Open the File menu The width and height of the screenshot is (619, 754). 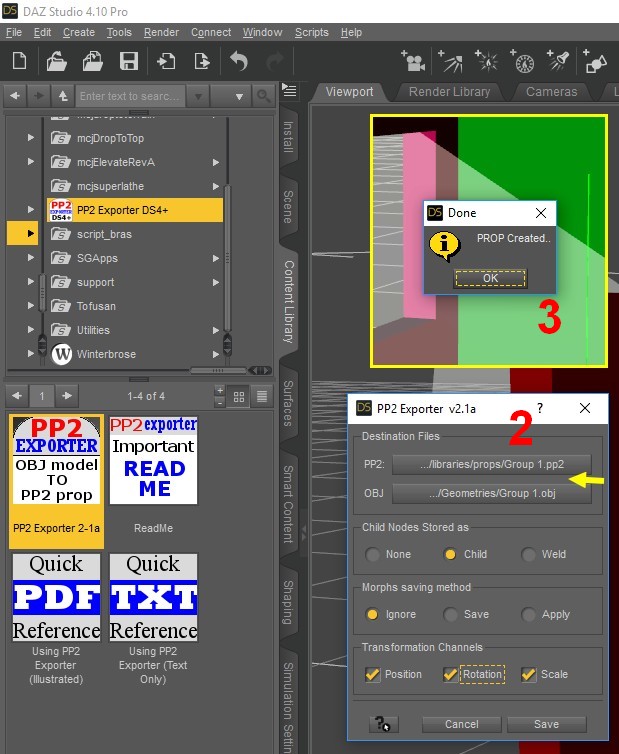tap(13, 33)
